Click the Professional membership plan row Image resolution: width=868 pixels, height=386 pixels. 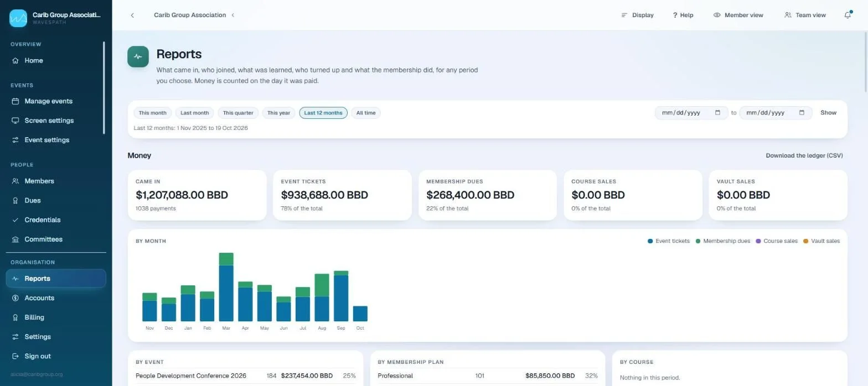coord(488,376)
